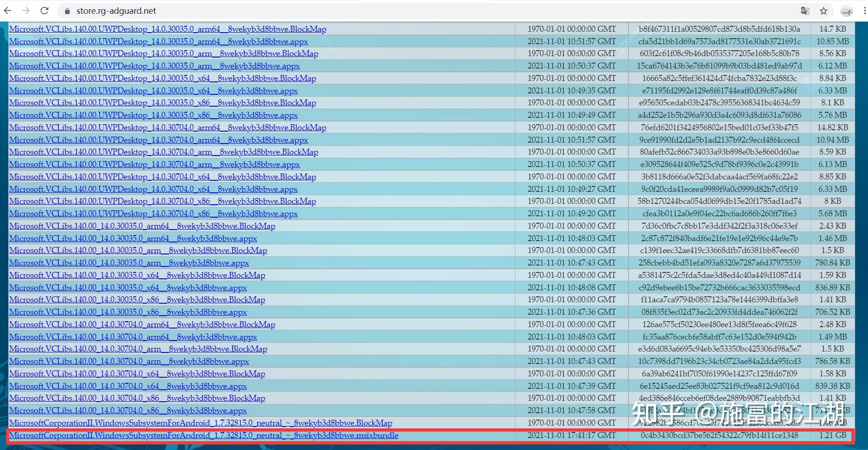Screen dimensions: 868x450
Task: Open VCLibs.140.00.UWPDesktop 14.0.30704.0 arm64 BlockMap
Action: click(x=168, y=127)
